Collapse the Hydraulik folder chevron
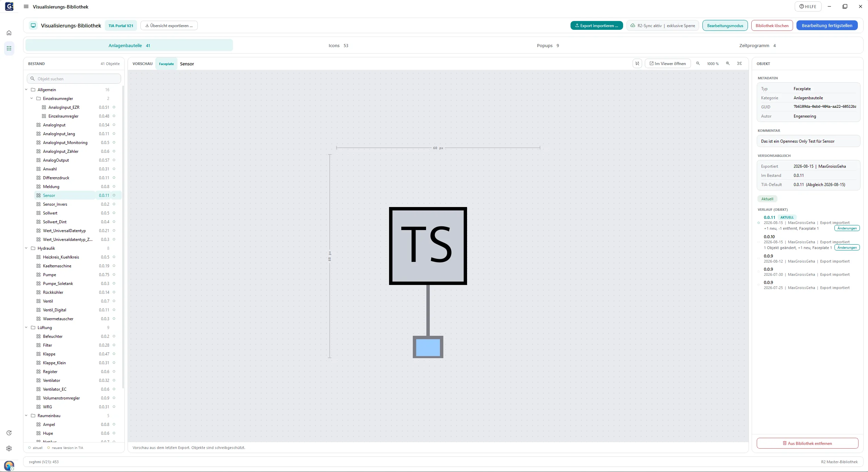868x472 pixels. [x=26, y=248]
